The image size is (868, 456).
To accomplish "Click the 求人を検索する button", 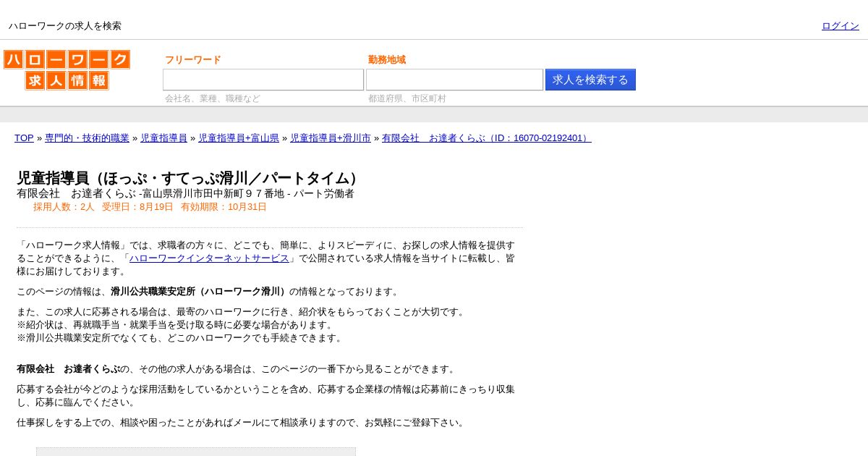I will point(590,80).
